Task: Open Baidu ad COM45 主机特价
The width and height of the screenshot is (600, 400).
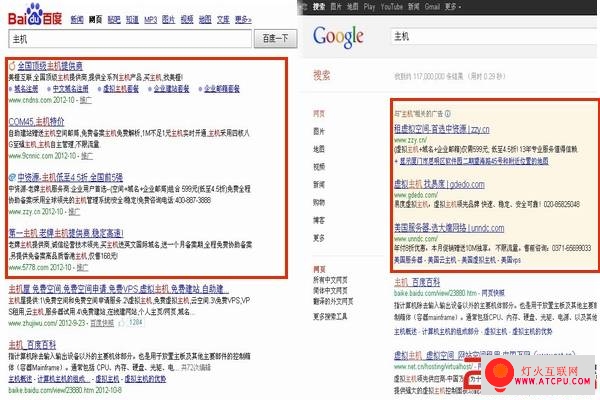Action: [36, 122]
